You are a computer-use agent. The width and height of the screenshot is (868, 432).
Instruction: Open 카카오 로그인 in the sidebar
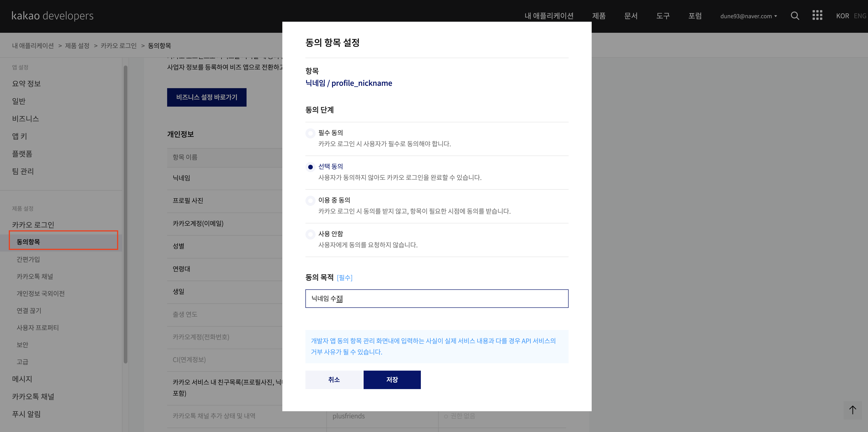(x=33, y=225)
